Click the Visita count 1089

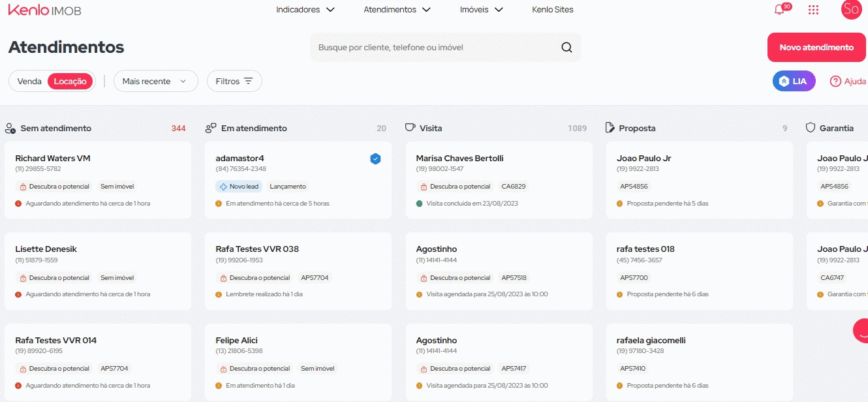pos(577,129)
